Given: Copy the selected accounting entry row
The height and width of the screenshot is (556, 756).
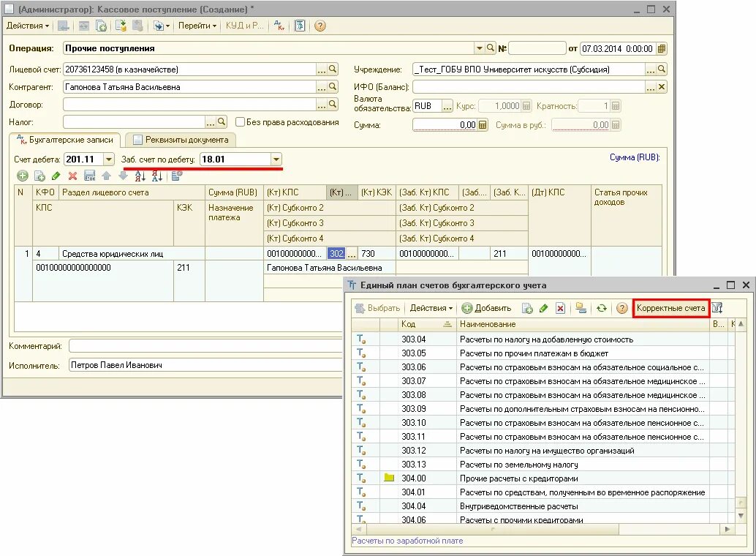Looking at the screenshot, I should coord(39,176).
